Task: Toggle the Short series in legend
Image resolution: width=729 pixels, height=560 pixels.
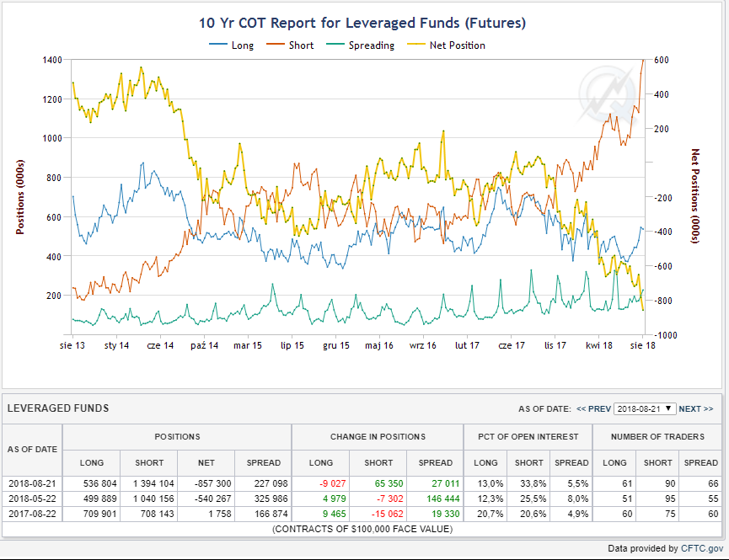Action: pos(290,45)
